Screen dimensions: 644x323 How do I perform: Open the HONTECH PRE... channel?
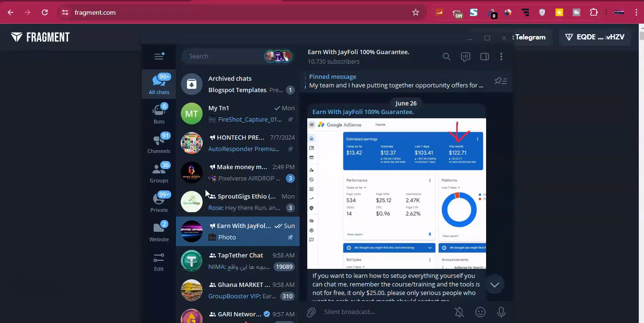click(238, 143)
